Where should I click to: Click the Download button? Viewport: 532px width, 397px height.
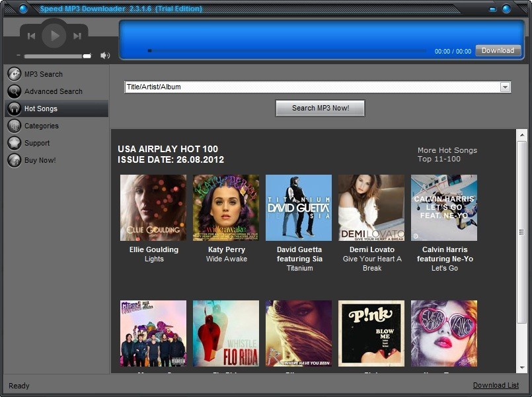pos(498,50)
